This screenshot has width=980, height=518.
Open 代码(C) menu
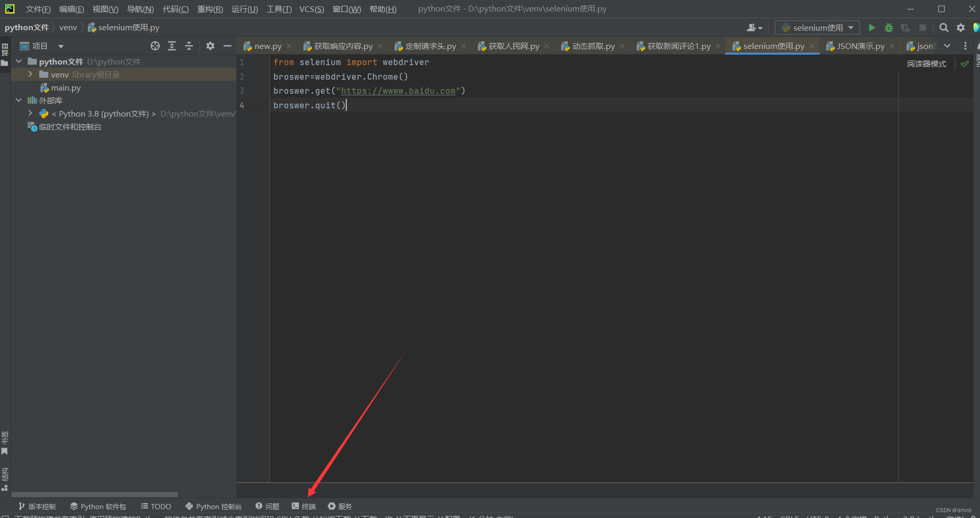tap(175, 9)
